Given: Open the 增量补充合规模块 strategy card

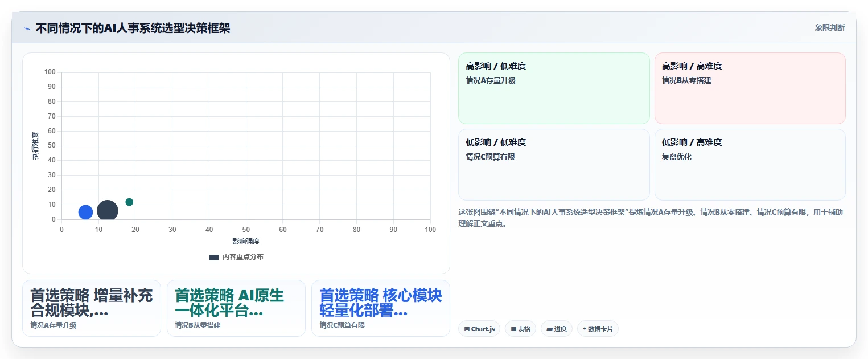Looking at the screenshot, I should click(x=92, y=308).
